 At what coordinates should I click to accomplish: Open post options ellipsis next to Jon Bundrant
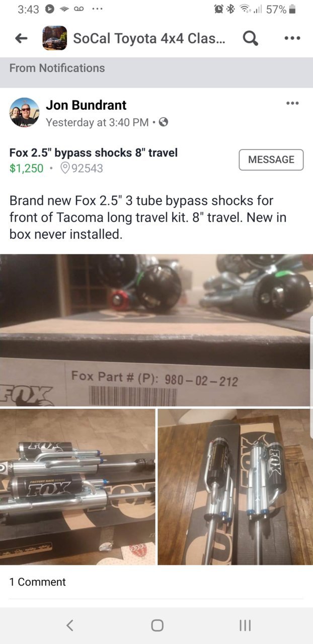292,103
